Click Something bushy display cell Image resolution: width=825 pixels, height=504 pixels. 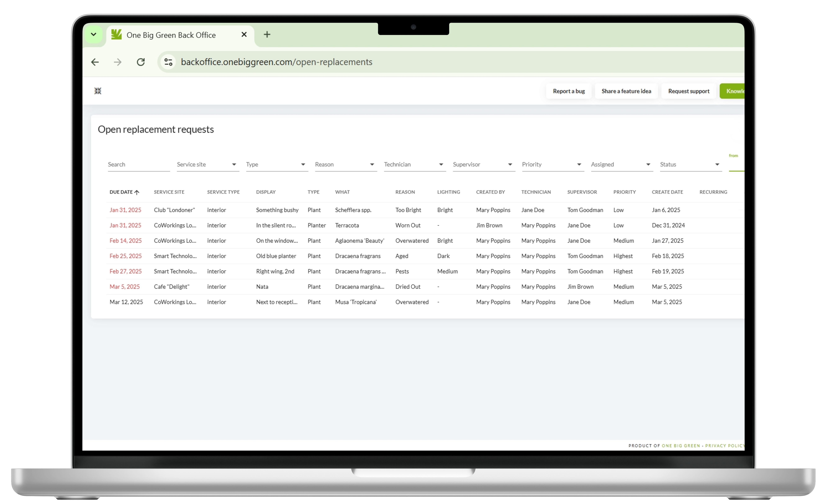coord(277,210)
